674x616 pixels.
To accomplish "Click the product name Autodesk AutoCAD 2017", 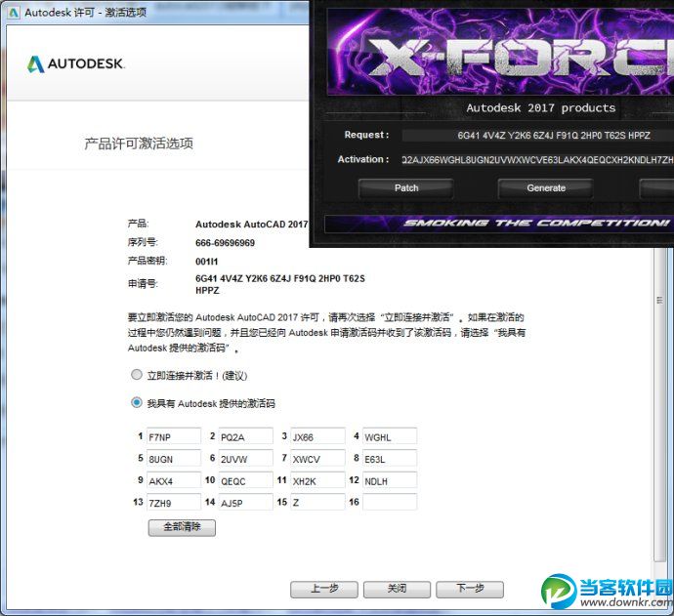I will click(x=251, y=225).
